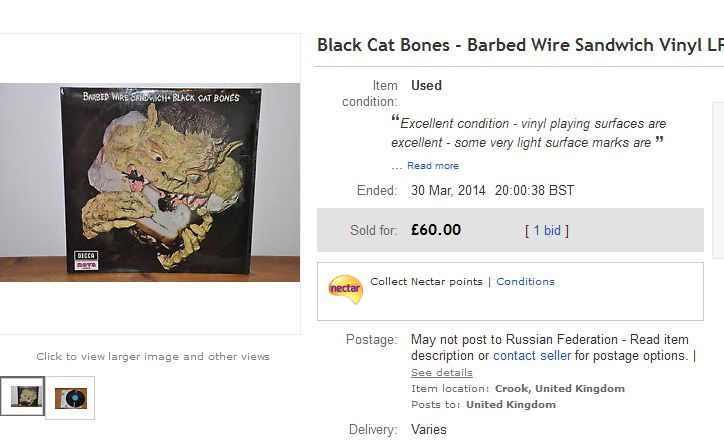Expand the condition description with Read more
The height and width of the screenshot is (443, 724).
(x=433, y=166)
